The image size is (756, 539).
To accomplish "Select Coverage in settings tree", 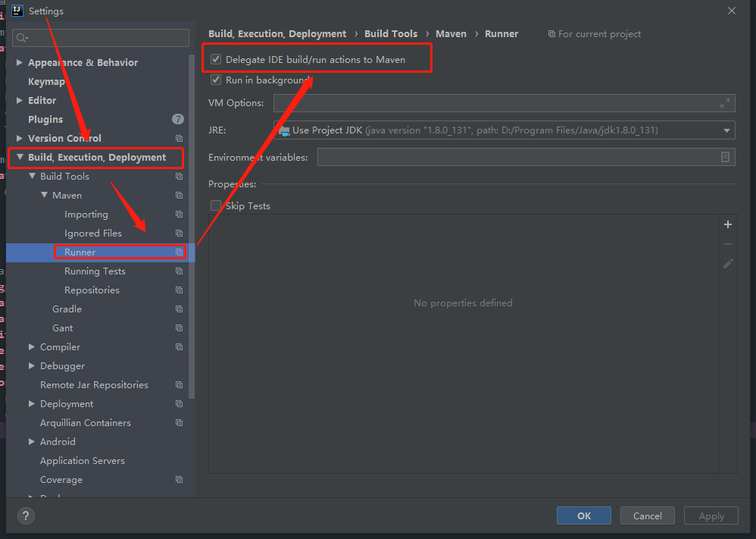I will point(61,480).
